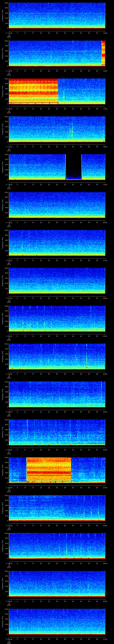Click the 11:14:00 time axis label

pyautogui.click(x=9, y=33)
